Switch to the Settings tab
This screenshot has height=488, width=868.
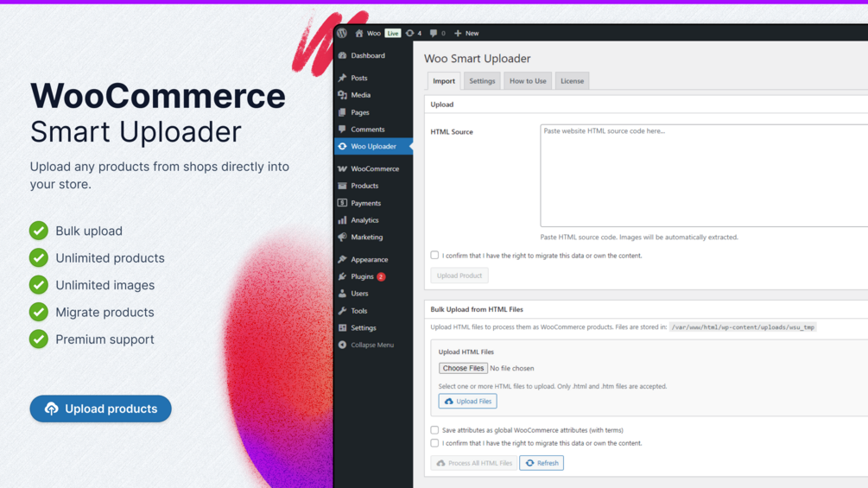click(x=482, y=81)
